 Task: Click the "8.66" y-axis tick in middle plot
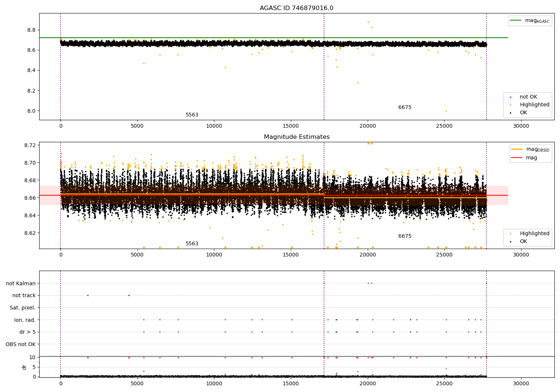click(29, 198)
